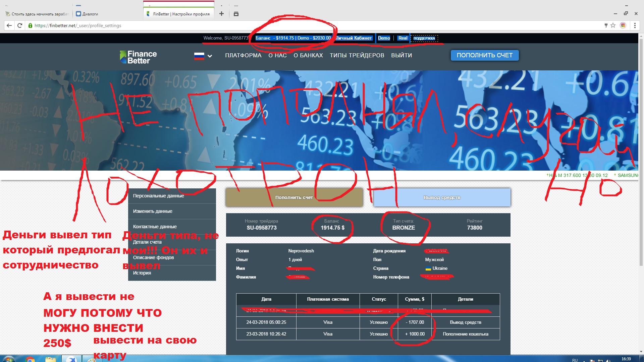Image resolution: width=644 pixels, height=362 pixels.
Task: Log out via ВЫЙТИ
Action: coord(401,55)
